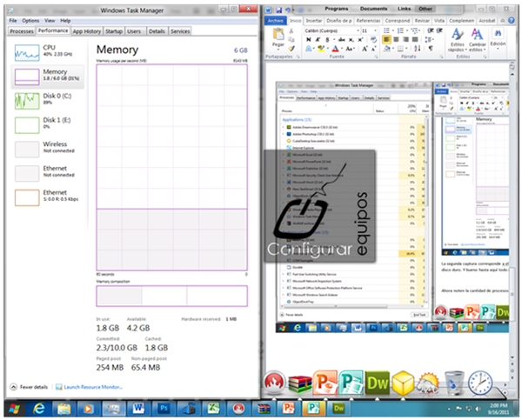Apply red font color (A) button
The width and height of the screenshot is (522, 420).
pyautogui.click(x=335, y=49)
